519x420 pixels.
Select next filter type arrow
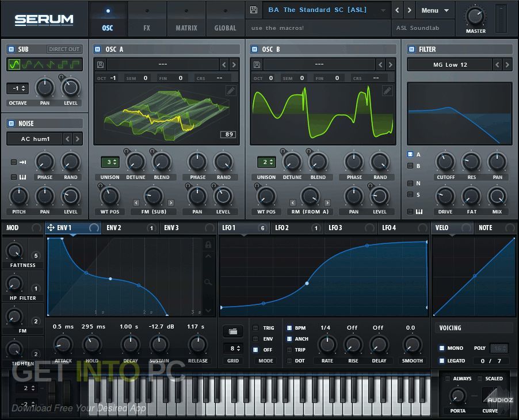click(507, 64)
